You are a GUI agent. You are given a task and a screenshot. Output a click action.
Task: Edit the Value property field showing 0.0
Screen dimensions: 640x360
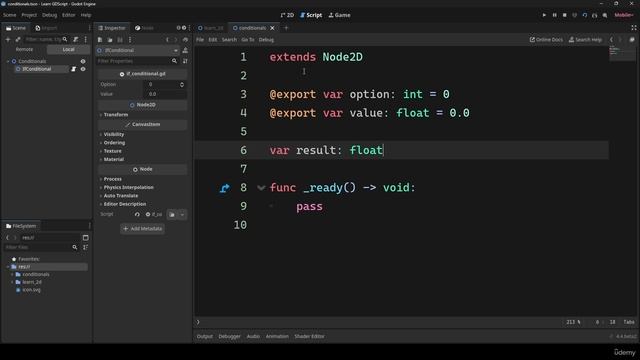165,94
